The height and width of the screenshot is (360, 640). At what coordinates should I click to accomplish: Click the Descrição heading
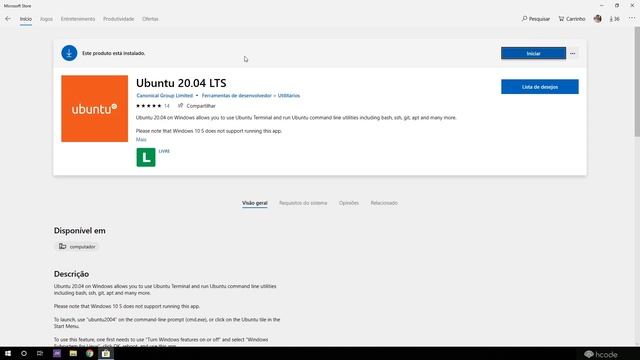[71, 274]
